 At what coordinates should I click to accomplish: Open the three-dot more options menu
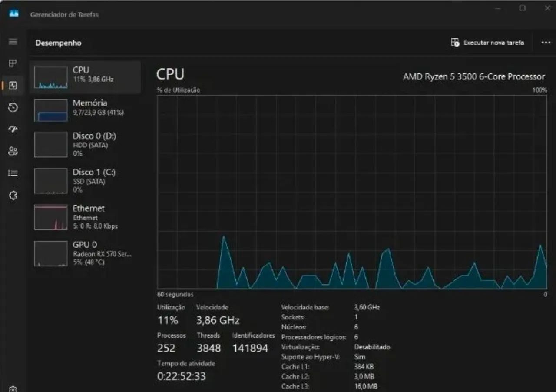pyautogui.click(x=545, y=42)
